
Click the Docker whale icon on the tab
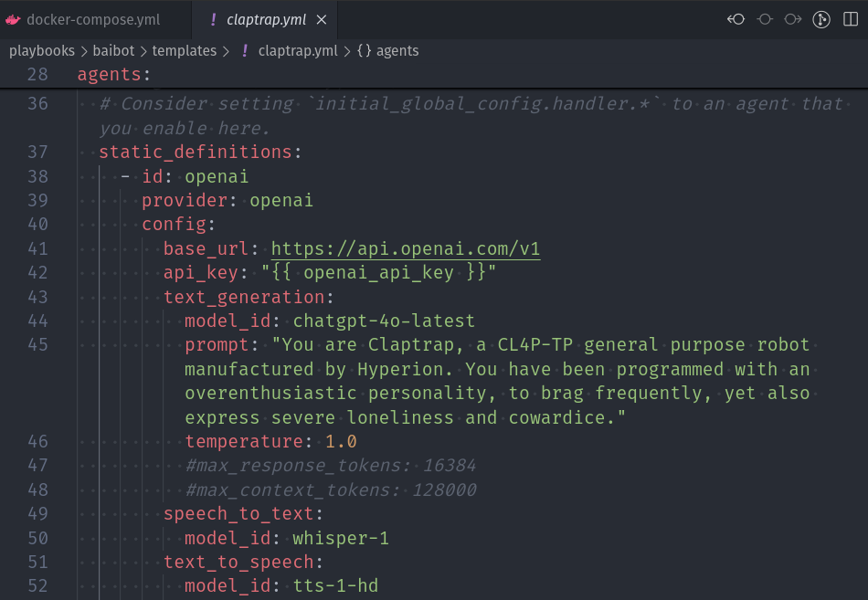pos(13,19)
